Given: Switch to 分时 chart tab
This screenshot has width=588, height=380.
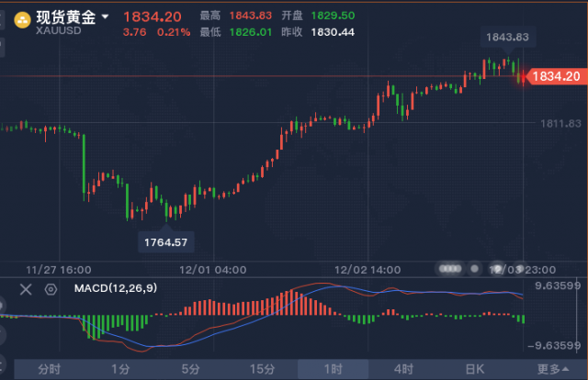Looking at the screenshot, I should pyautogui.click(x=49, y=369).
